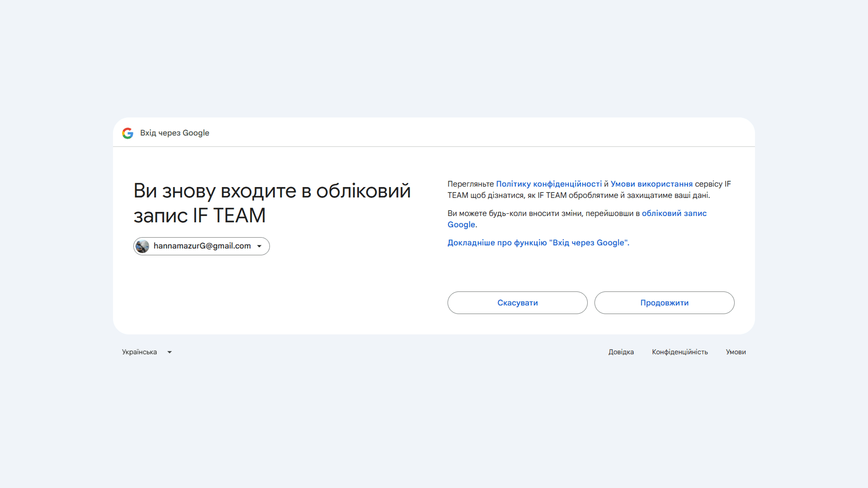Click the account profile avatar
The image size is (868, 488).
(x=142, y=246)
